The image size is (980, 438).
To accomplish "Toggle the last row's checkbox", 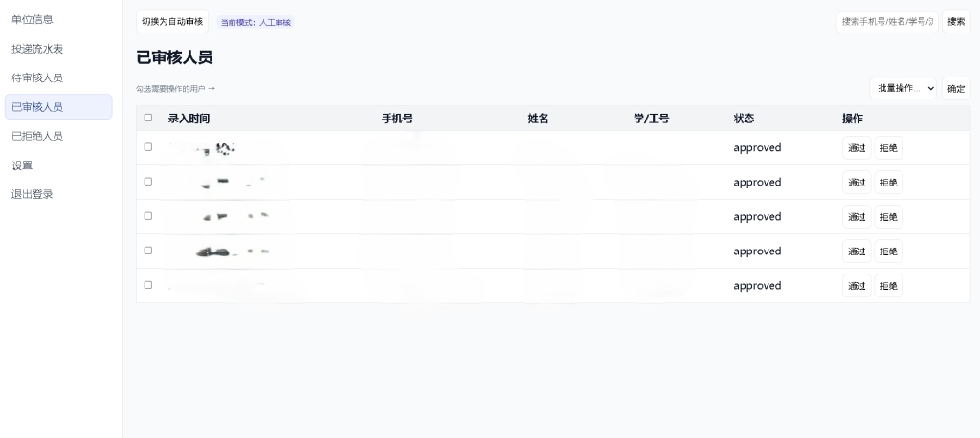I will 148,285.
